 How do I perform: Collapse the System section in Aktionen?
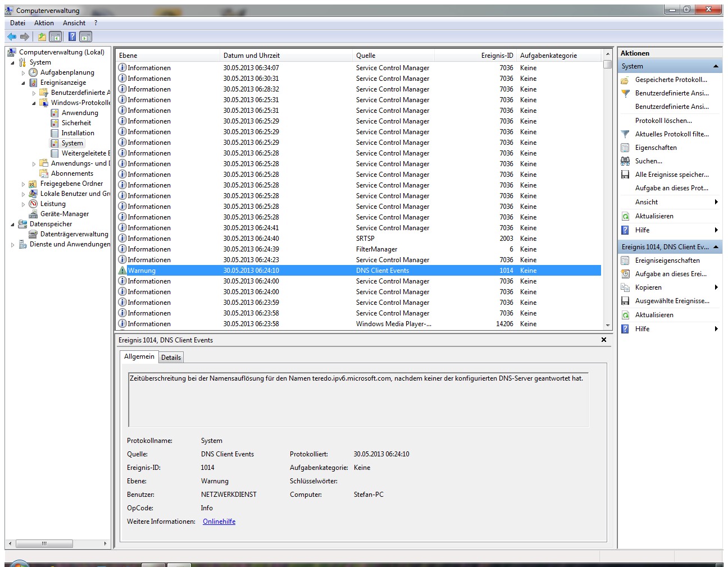(x=716, y=66)
